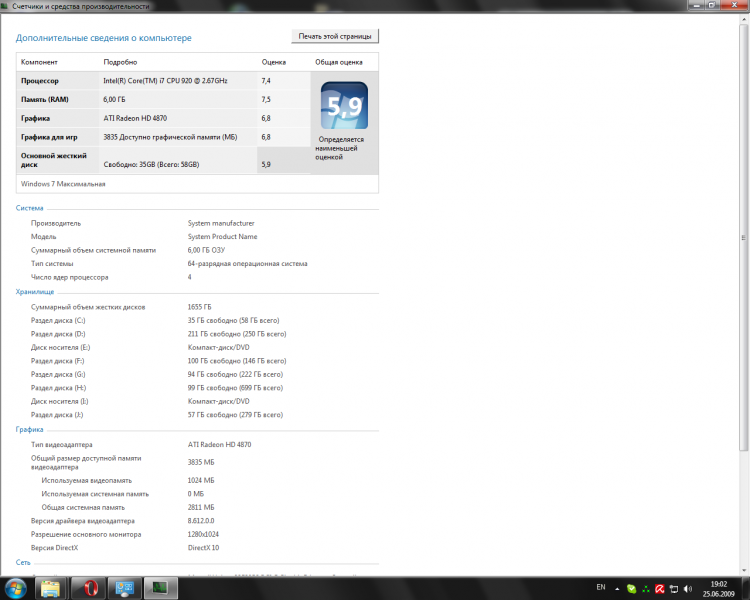Click the lower 'Графика' section header
Viewport: 750px width, 600px height.
pyautogui.click(x=29, y=430)
